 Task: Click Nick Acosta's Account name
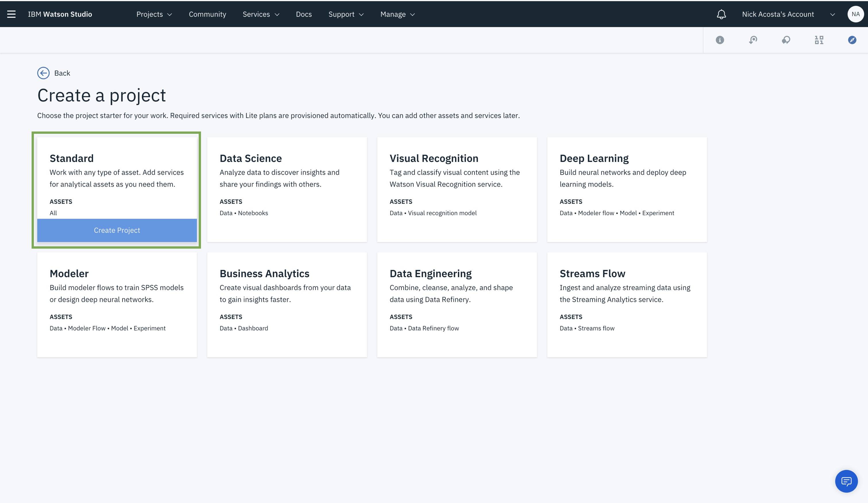click(778, 14)
